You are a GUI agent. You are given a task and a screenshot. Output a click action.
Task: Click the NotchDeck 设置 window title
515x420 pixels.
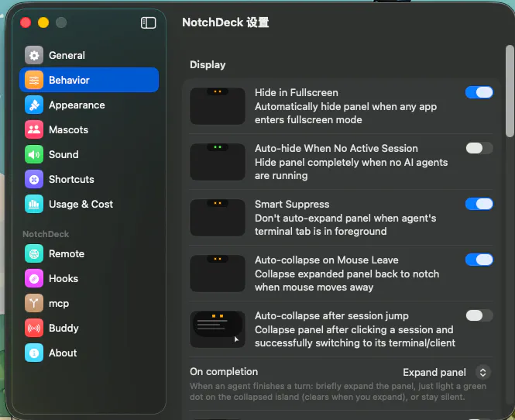pyautogui.click(x=225, y=22)
